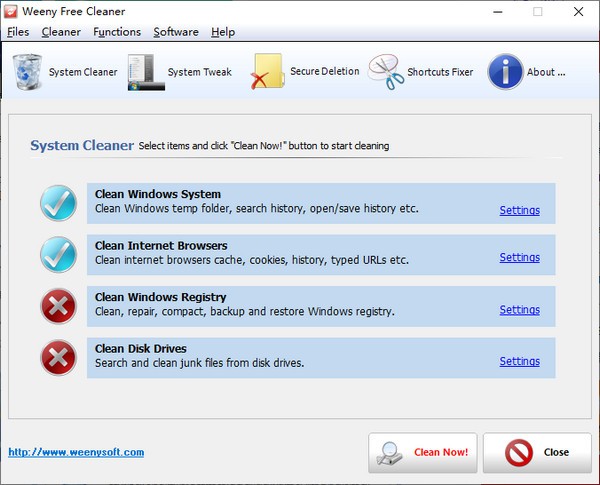Open the Software menu
Image resolution: width=600 pixels, height=485 pixels.
pyautogui.click(x=176, y=32)
